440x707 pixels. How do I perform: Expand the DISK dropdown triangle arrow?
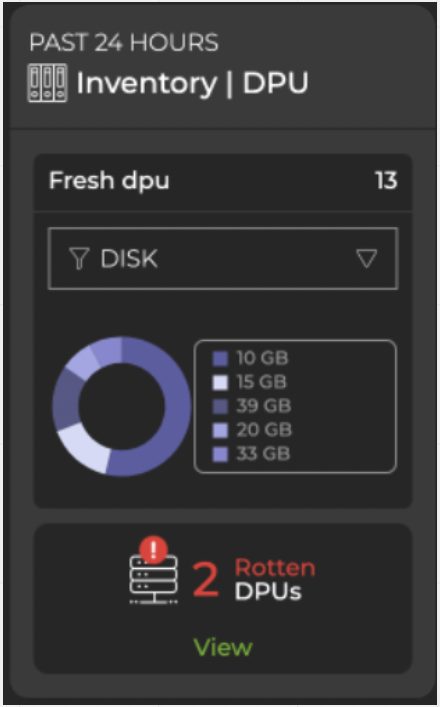[x=366, y=259]
